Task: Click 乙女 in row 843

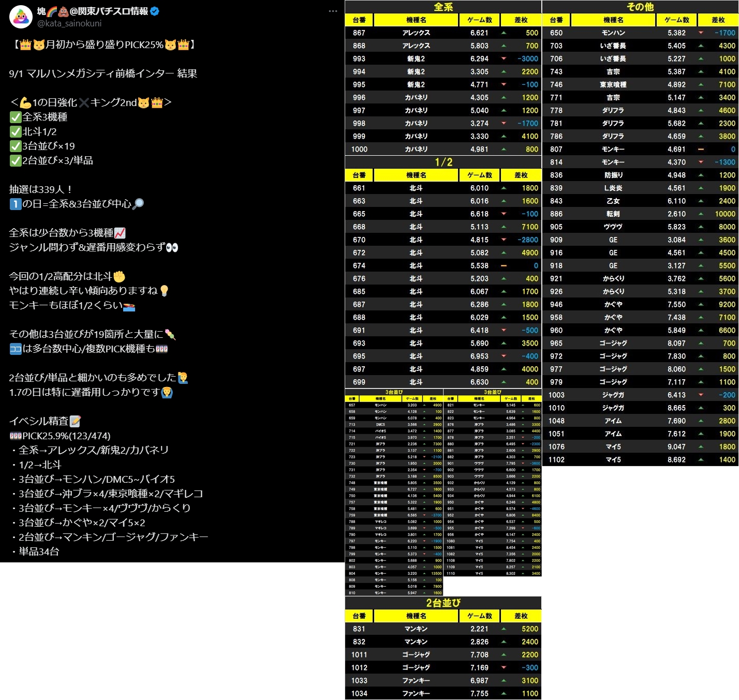Action: (613, 201)
